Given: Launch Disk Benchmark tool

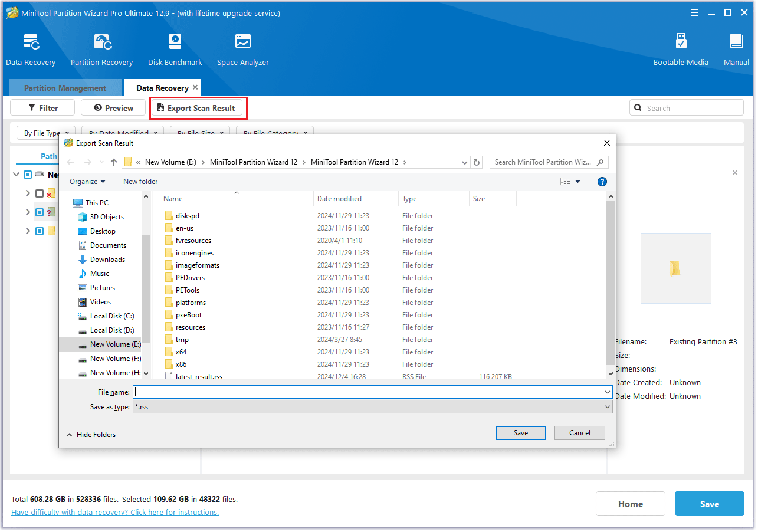Looking at the screenshot, I should [x=175, y=50].
